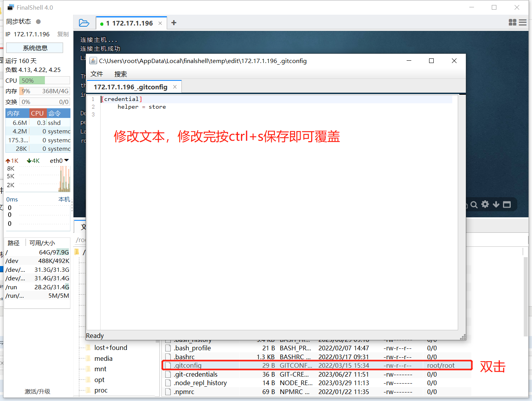Click the 激活/升级 activate link

coord(38,391)
